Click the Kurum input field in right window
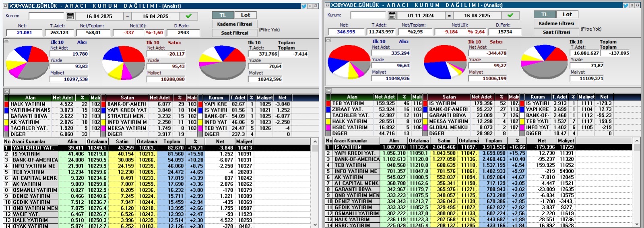This screenshot has height=228, width=644. click(368, 15)
